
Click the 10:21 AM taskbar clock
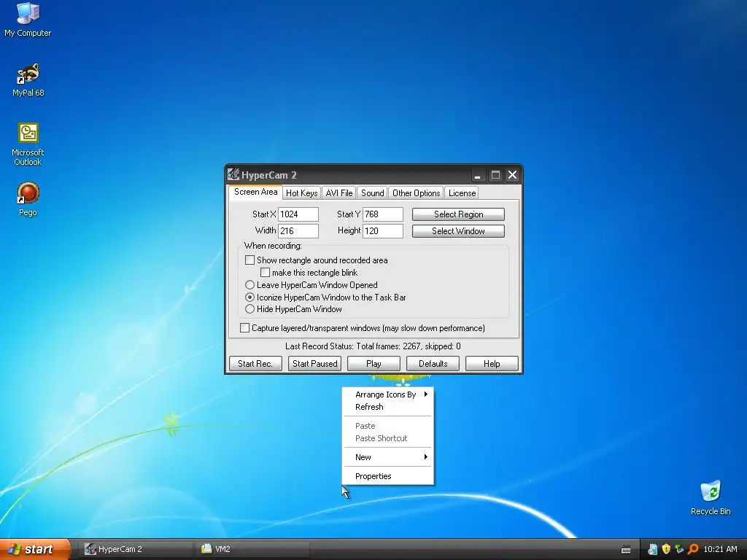click(x=720, y=549)
